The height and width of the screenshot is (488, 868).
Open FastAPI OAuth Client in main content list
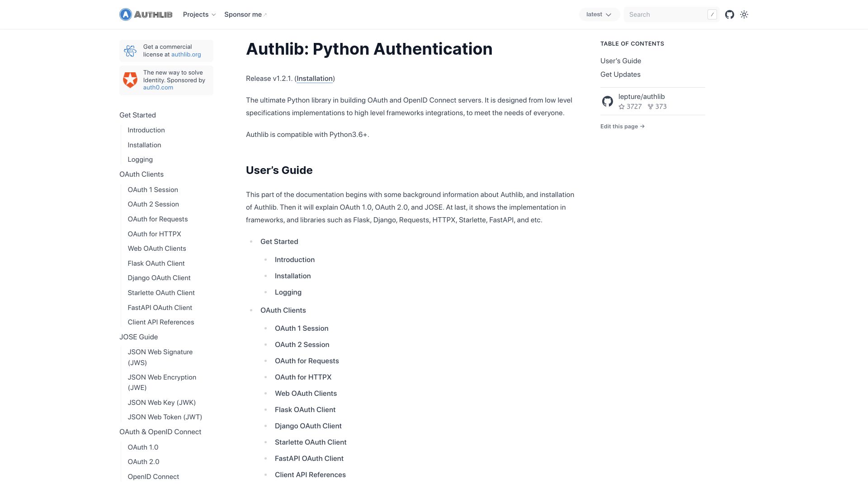click(309, 459)
